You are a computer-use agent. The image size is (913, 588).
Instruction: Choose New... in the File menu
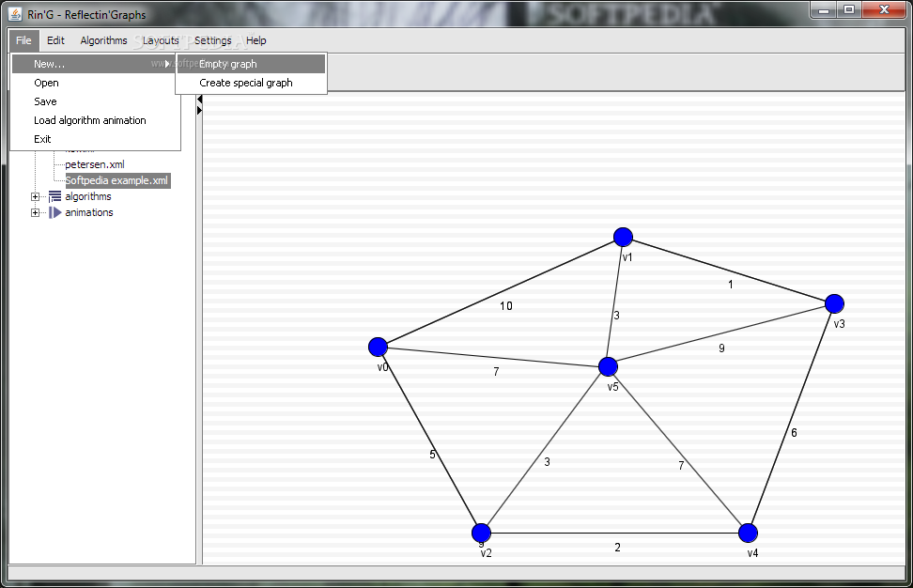point(93,64)
